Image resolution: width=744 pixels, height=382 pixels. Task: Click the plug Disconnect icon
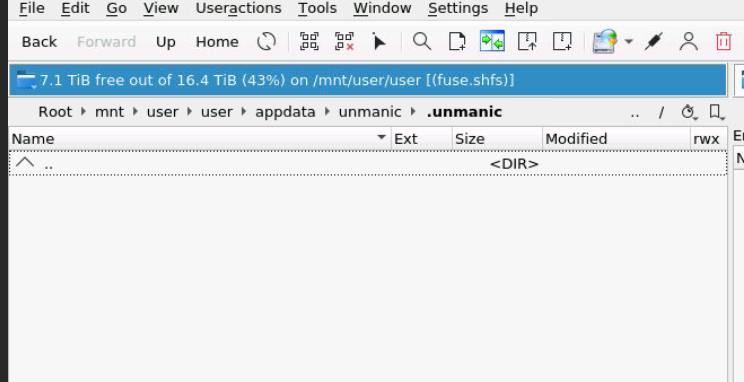(x=653, y=42)
